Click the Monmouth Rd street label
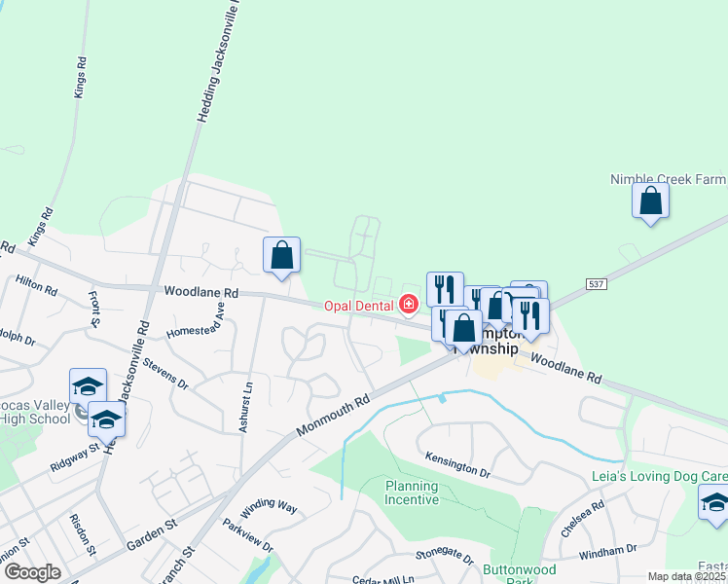Viewport: 728px width, 584px height. point(333,415)
